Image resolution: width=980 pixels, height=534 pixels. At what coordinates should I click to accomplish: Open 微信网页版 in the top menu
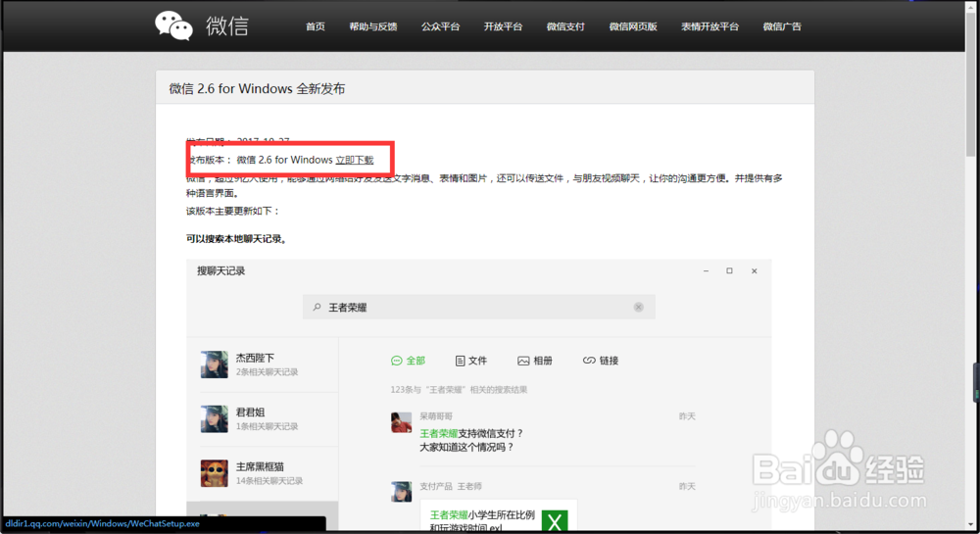pyautogui.click(x=632, y=26)
